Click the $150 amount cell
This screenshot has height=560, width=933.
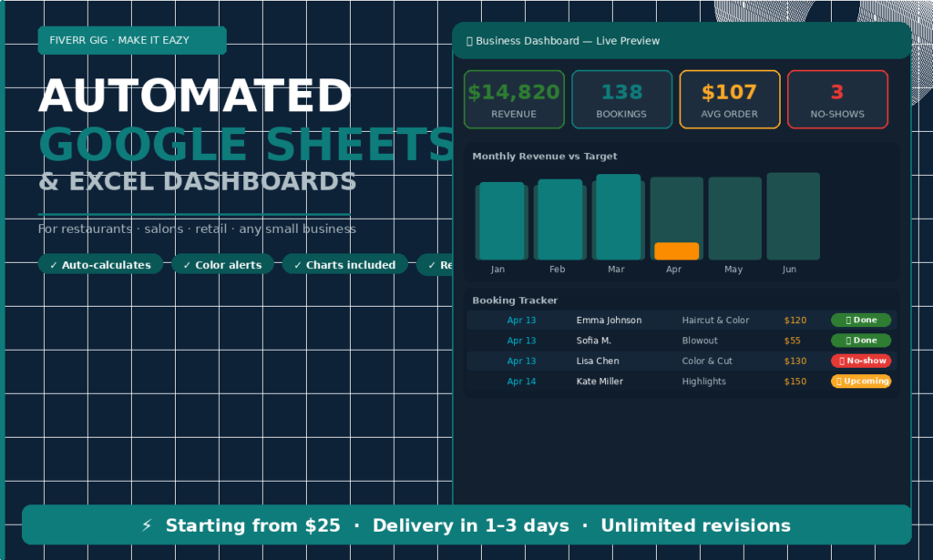[x=795, y=381]
